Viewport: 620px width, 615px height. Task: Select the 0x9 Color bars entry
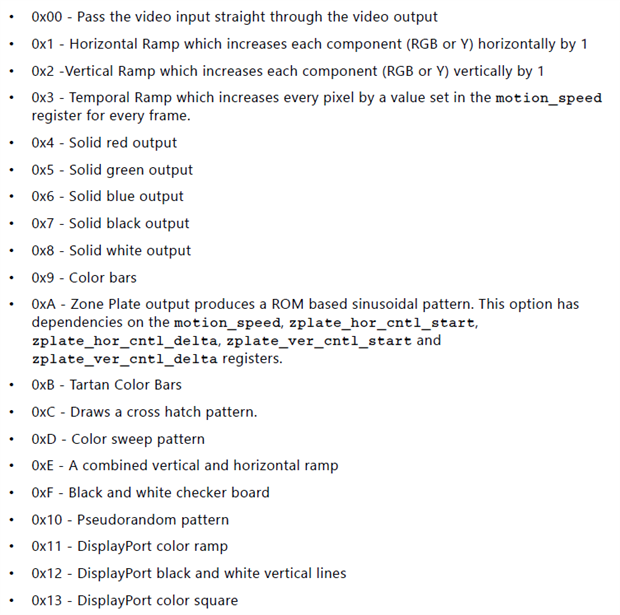(84, 278)
